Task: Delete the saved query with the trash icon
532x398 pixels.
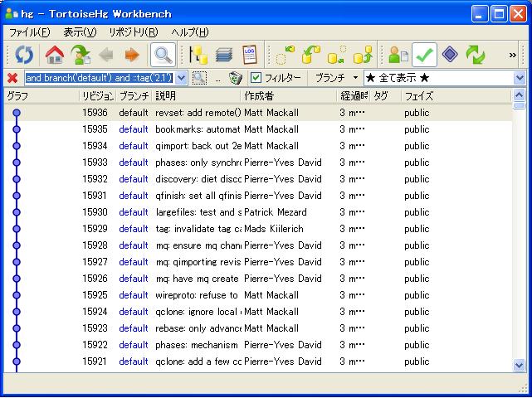Action: click(x=235, y=78)
